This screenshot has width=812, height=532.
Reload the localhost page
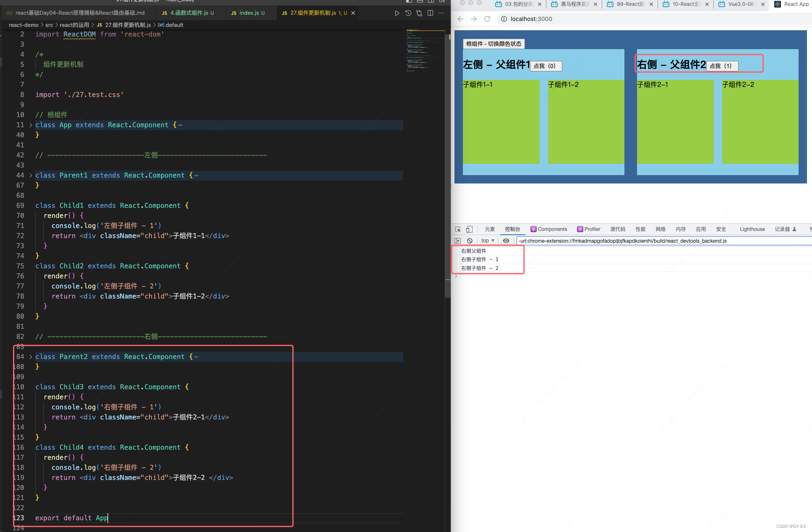(x=487, y=19)
